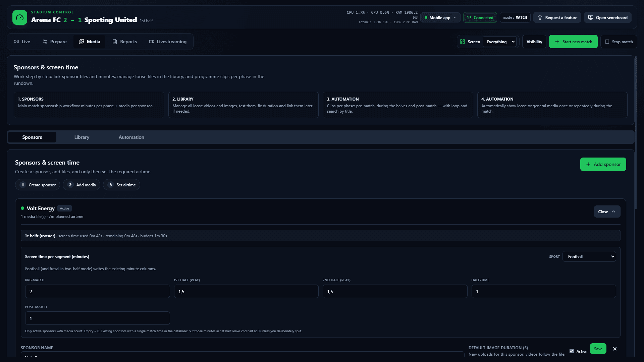The height and width of the screenshot is (362, 644).
Task: Toggle the Active checkbox
Action: click(572, 351)
